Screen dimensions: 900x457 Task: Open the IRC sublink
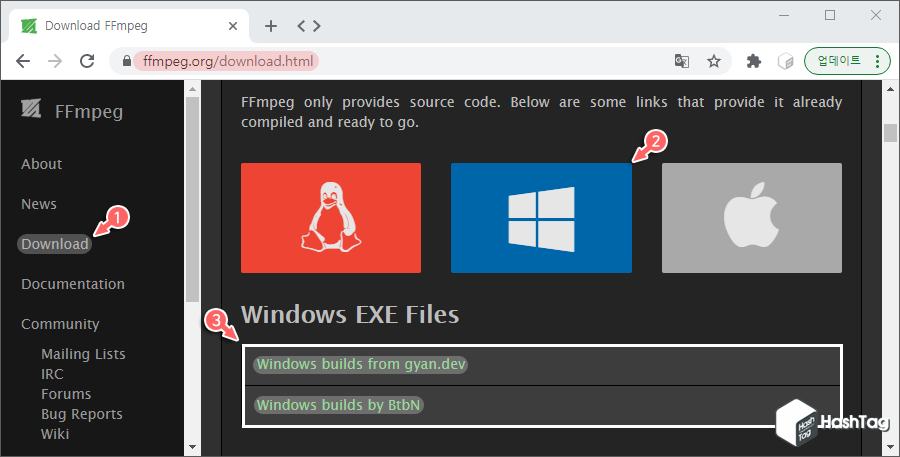pos(52,374)
